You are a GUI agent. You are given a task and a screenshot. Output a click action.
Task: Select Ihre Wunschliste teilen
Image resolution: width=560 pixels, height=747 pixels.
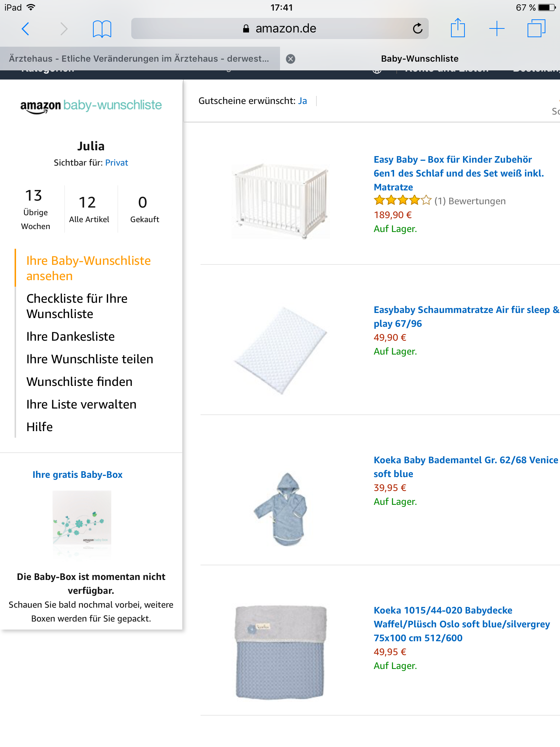[x=90, y=359]
